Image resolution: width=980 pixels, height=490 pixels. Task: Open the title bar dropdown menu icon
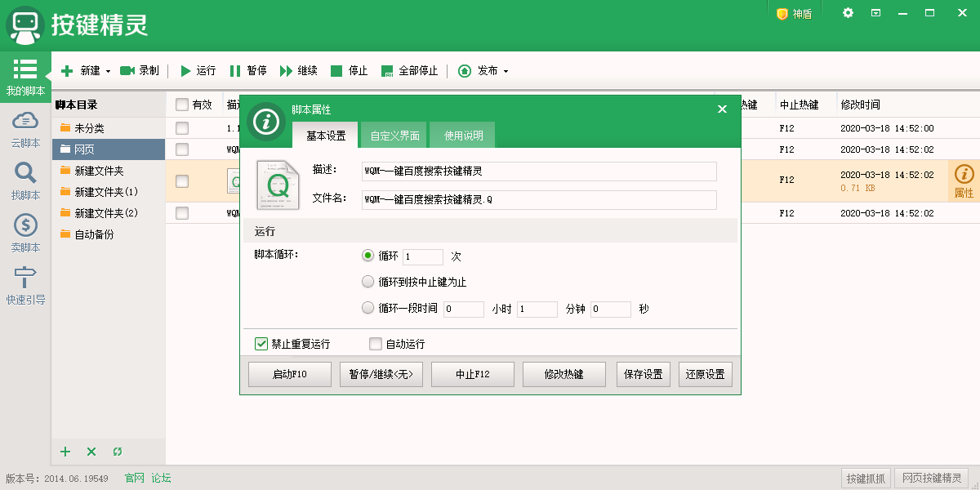(x=875, y=13)
